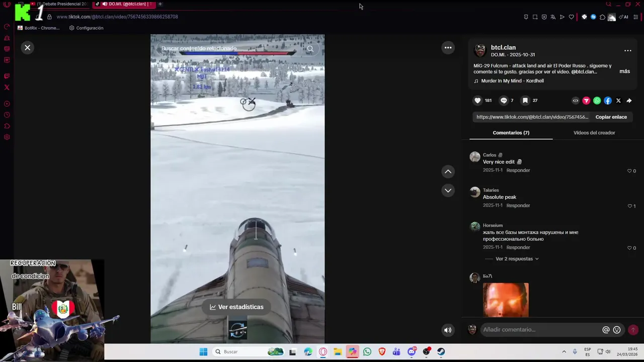The image size is (644, 362).
Task: Open comments via the speech bubble icon
Action: pyautogui.click(x=504, y=101)
